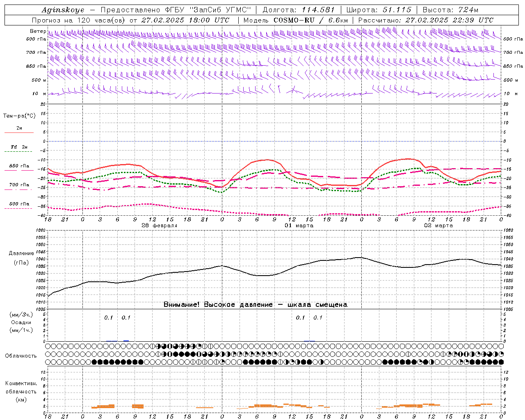This screenshot has height=420, width=525.
Task: Click the forecast start time 27.02.2025 18:00 UTC
Action: pos(185,20)
